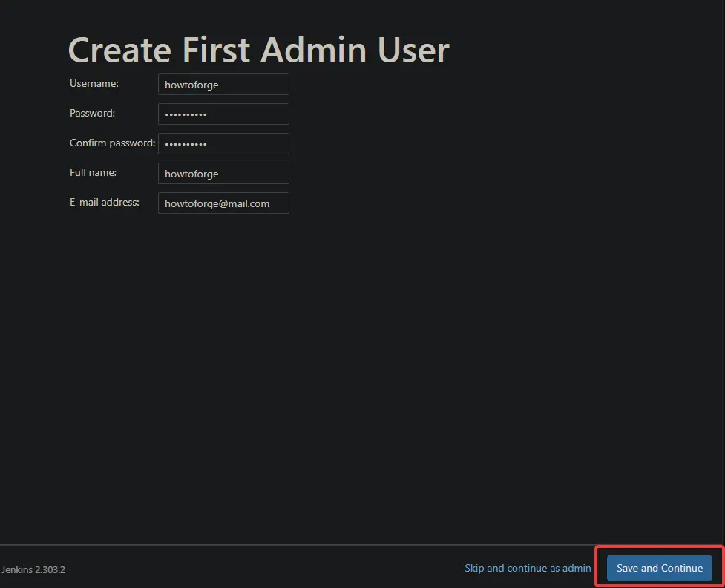This screenshot has height=588, width=725.
Task: Click the Username input field
Action: click(x=223, y=84)
